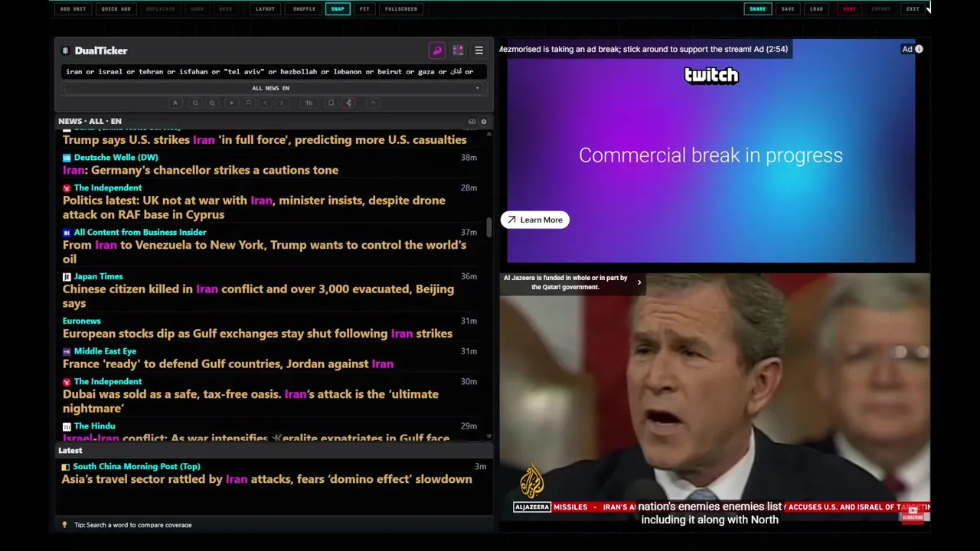
Task: Click the Middle East Eye source icon
Action: point(67,351)
